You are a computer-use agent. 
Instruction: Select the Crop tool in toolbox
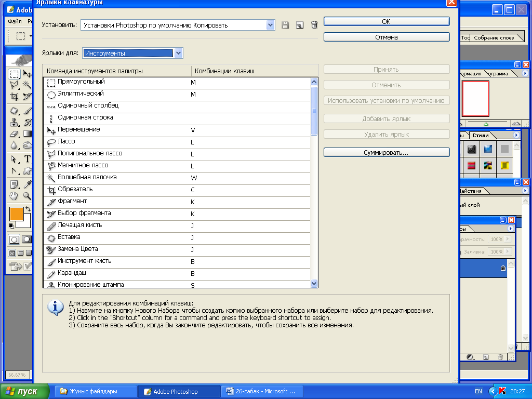click(x=14, y=97)
